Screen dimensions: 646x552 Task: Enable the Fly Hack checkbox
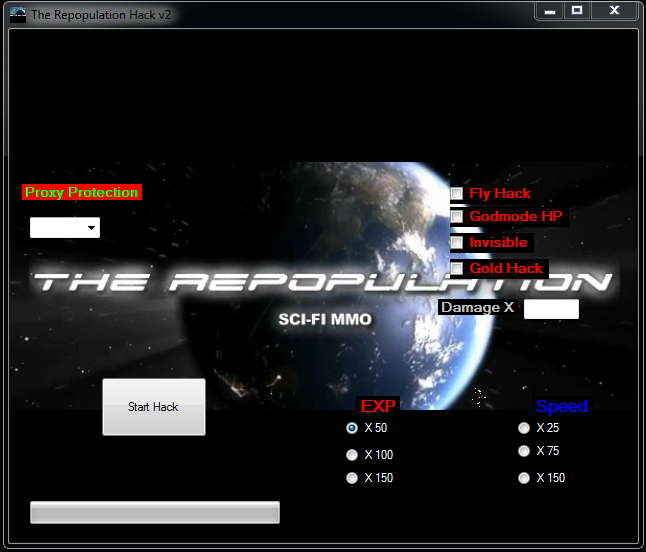pos(456,193)
